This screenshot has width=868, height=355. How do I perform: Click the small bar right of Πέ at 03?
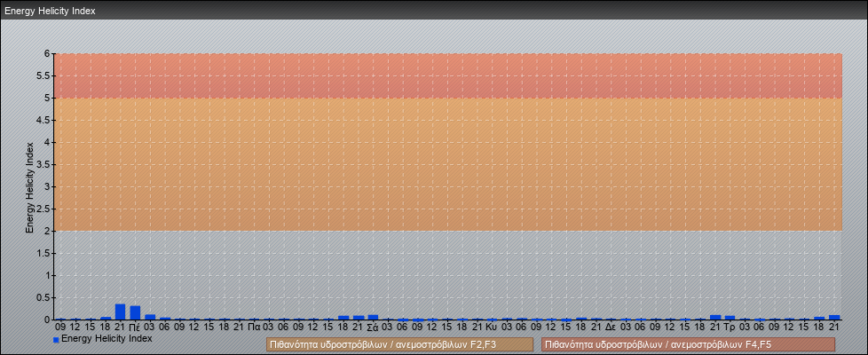pos(150,317)
